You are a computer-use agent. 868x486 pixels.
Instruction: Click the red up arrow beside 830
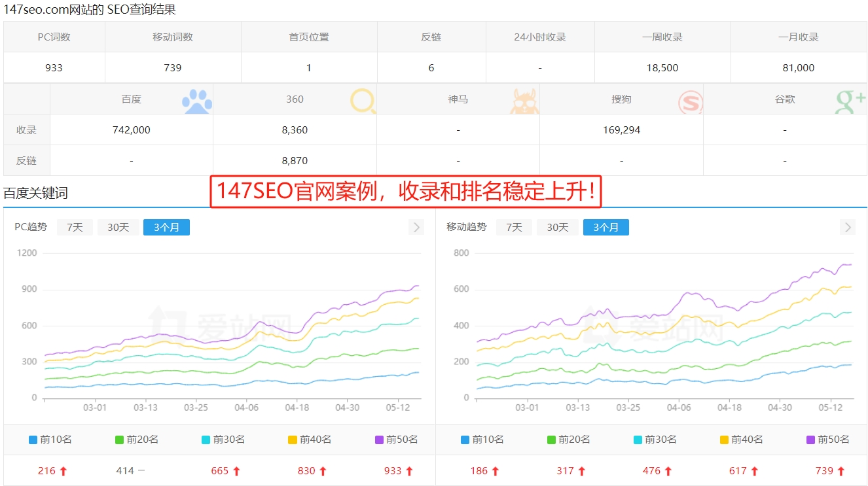(x=324, y=470)
